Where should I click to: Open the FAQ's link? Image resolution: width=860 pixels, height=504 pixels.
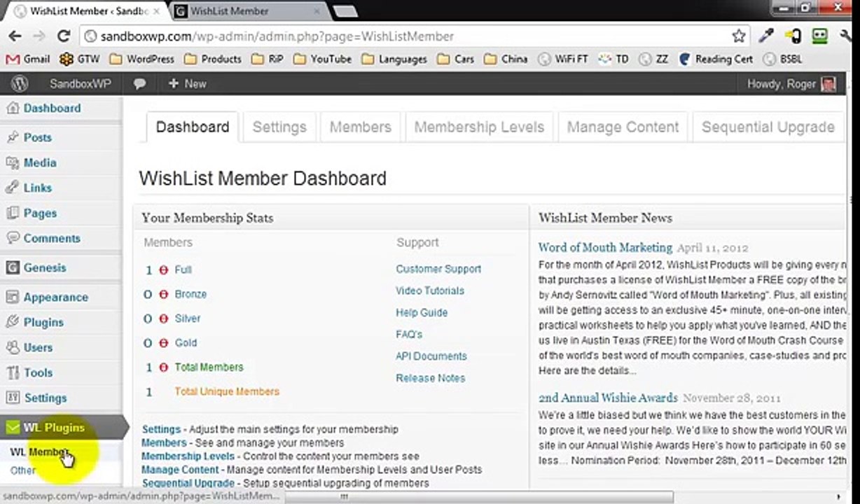click(x=409, y=335)
